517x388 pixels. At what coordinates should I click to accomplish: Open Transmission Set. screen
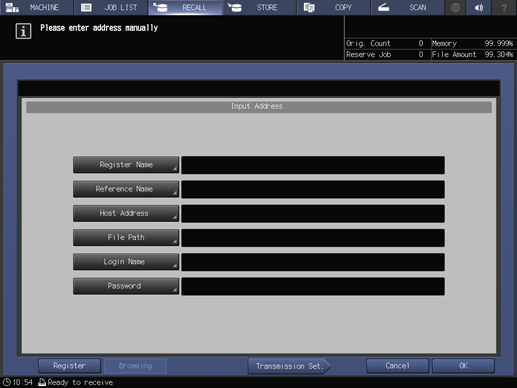(289, 366)
